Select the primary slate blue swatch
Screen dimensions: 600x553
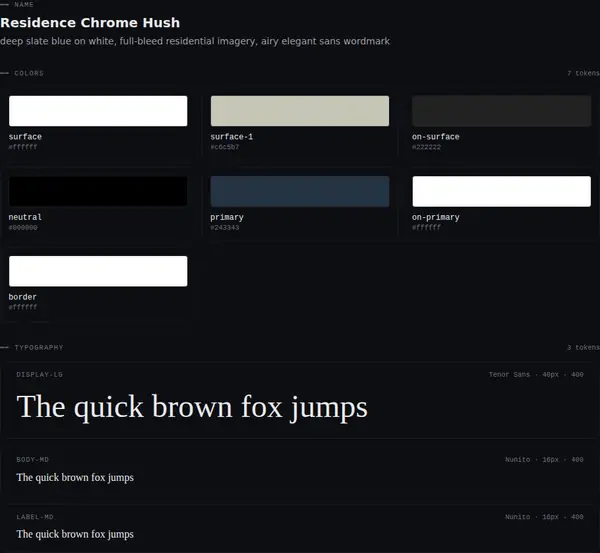(x=300, y=191)
